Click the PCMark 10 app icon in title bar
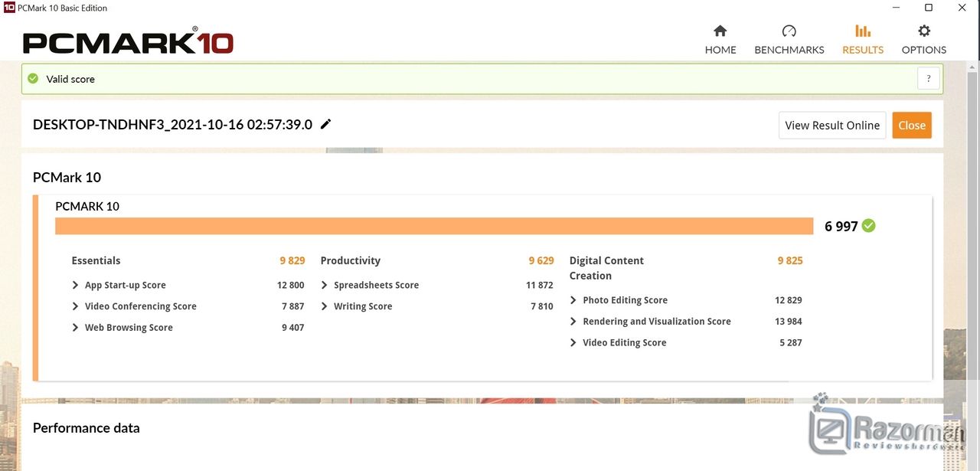This screenshot has width=980, height=471. point(9,8)
